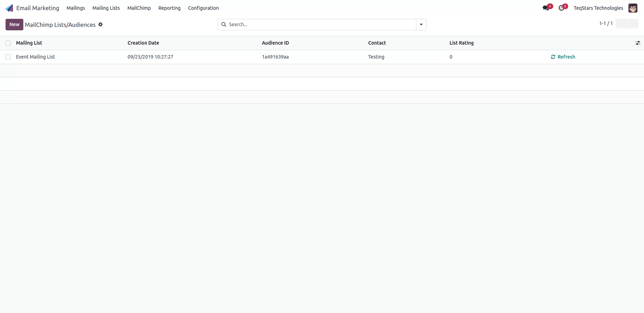Open the gear actions menu beside MailChimp Lists/Audiences
Image resolution: width=644 pixels, height=313 pixels.
click(x=101, y=24)
